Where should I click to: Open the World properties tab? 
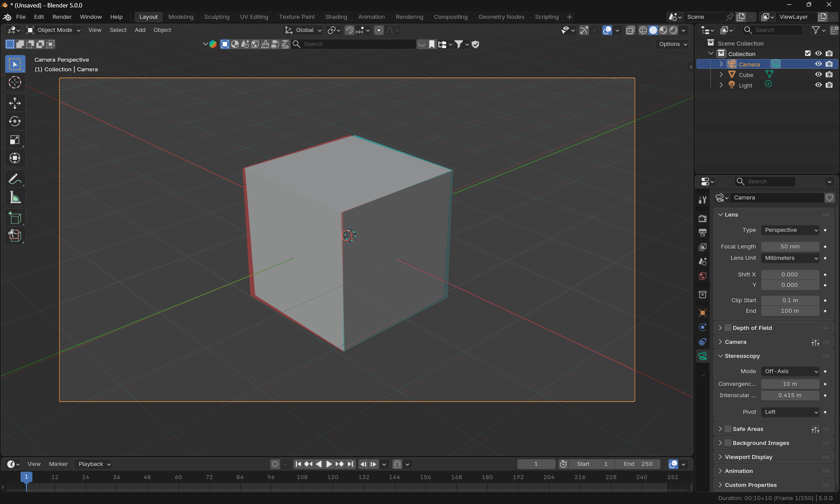pos(703,276)
